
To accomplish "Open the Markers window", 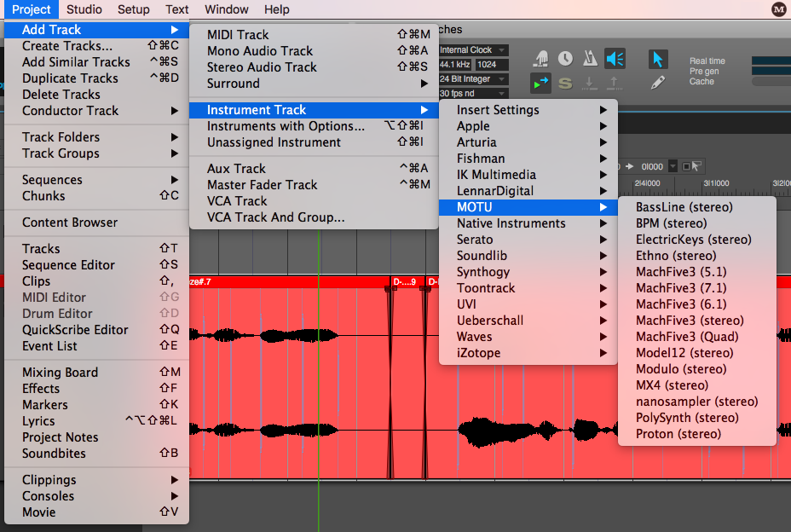I will point(96,404).
